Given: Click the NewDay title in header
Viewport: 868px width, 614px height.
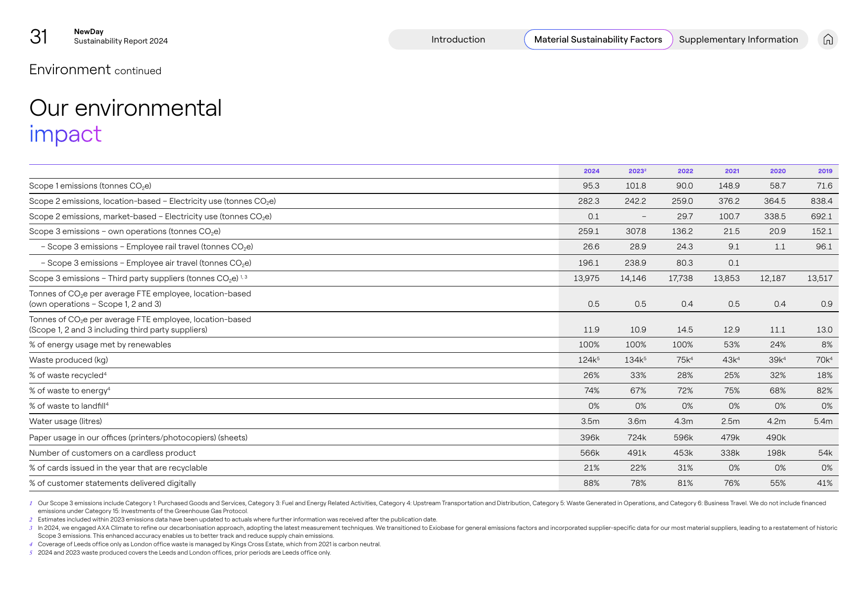Looking at the screenshot, I should [x=89, y=32].
